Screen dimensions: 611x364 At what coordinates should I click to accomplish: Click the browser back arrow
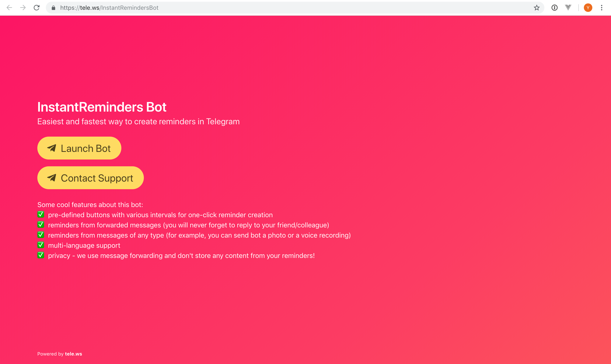click(x=9, y=8)
